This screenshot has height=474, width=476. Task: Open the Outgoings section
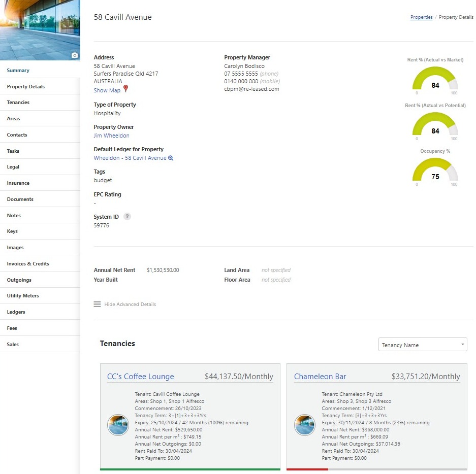tap(40, 280)
